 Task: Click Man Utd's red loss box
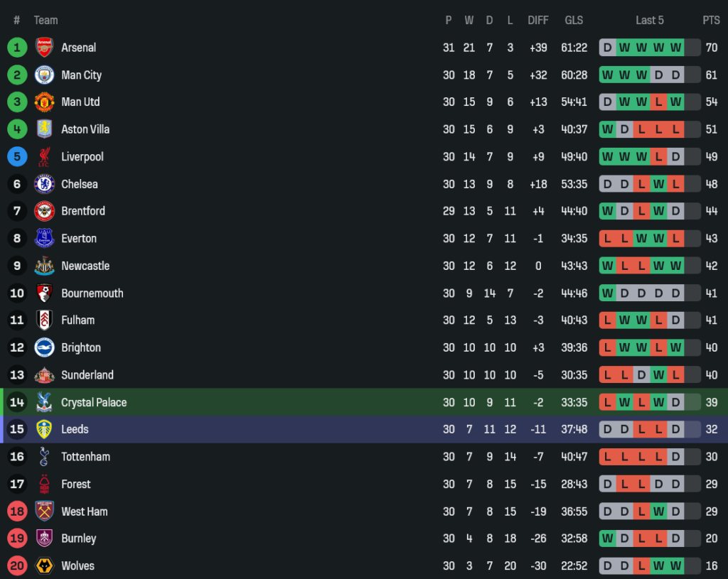click(x=658, y=102)
